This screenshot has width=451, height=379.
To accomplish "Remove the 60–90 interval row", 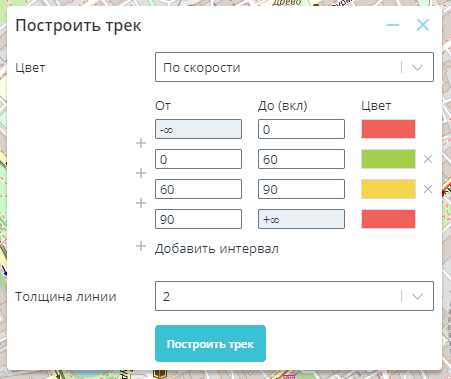I will [428, 189].
